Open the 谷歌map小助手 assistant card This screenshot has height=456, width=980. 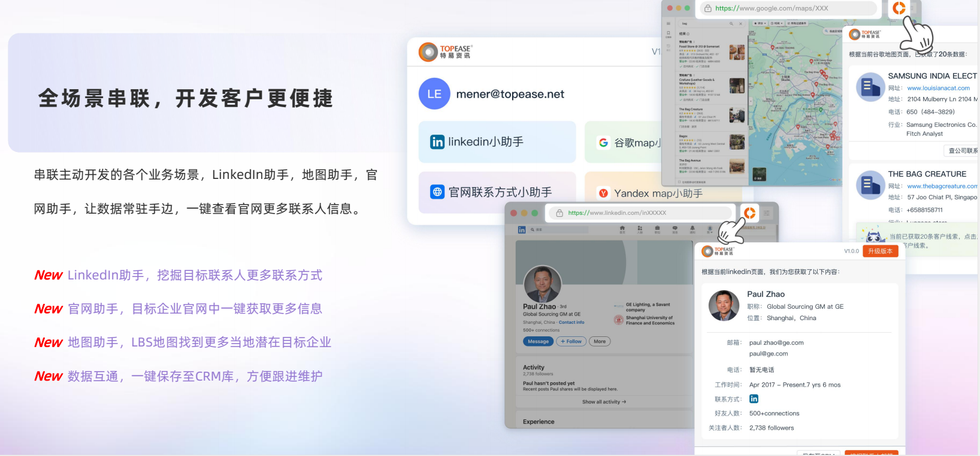[x=623, y=142]
